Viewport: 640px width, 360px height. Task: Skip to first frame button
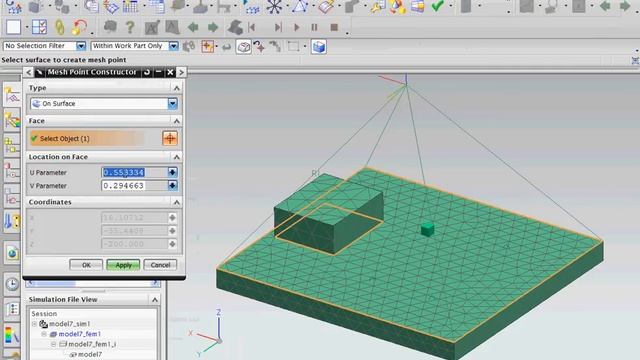pos(252,27)
